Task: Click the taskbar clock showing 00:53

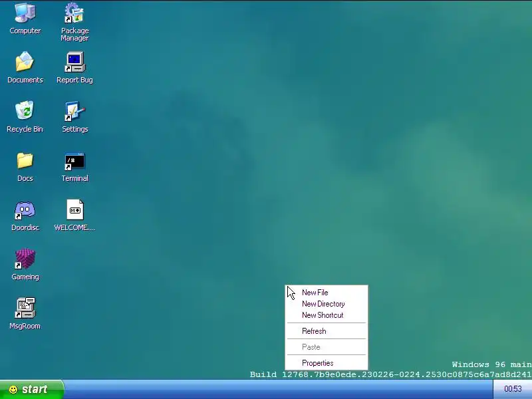Action: [x=513, y=389]
